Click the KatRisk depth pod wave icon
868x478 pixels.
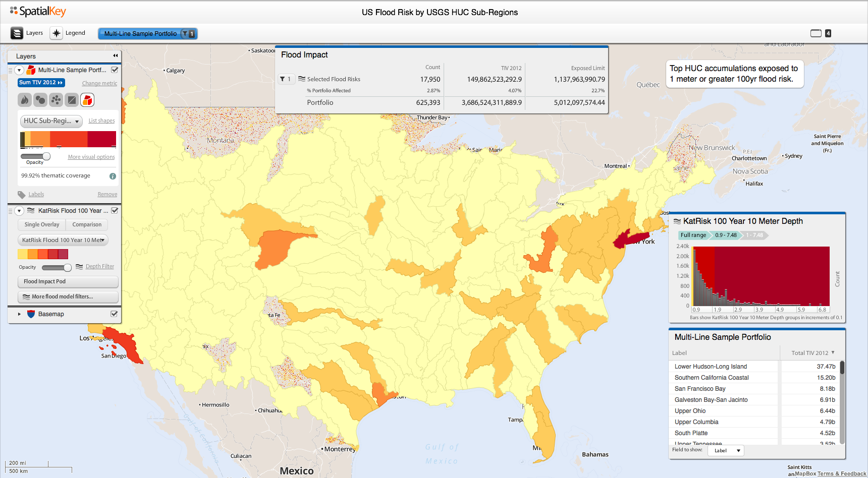point(677,221)
